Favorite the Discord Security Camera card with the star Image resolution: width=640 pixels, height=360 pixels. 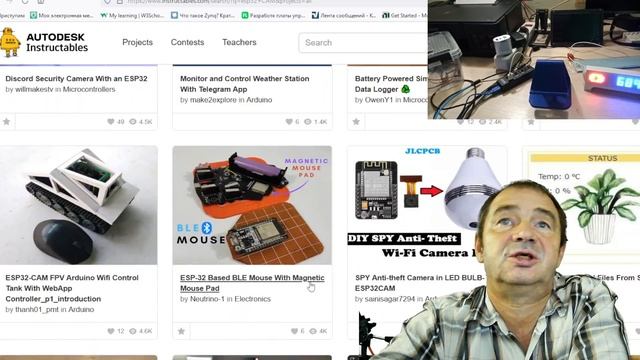(7, 122)
